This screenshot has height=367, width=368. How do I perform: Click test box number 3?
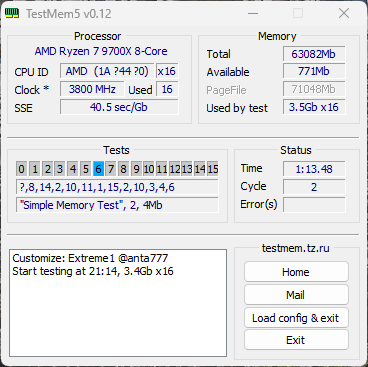pyautogui.click(x=60, y=169)
